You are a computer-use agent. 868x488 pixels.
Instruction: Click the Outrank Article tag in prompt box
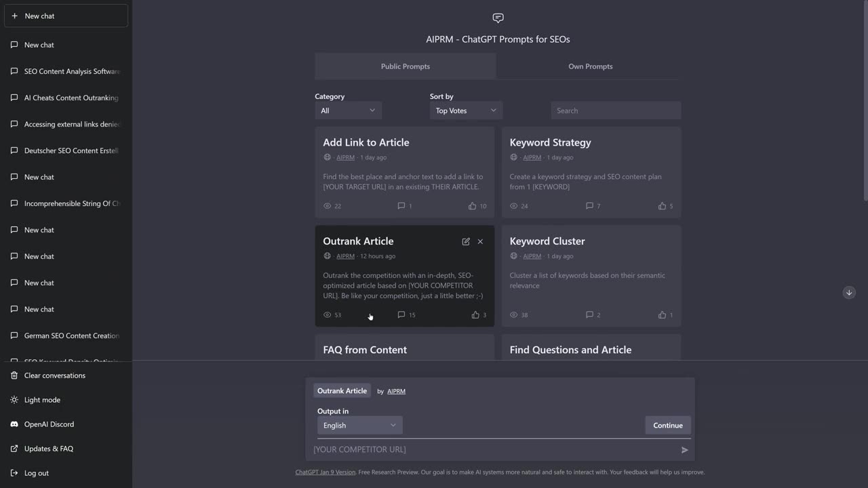[x=342, y=390]
